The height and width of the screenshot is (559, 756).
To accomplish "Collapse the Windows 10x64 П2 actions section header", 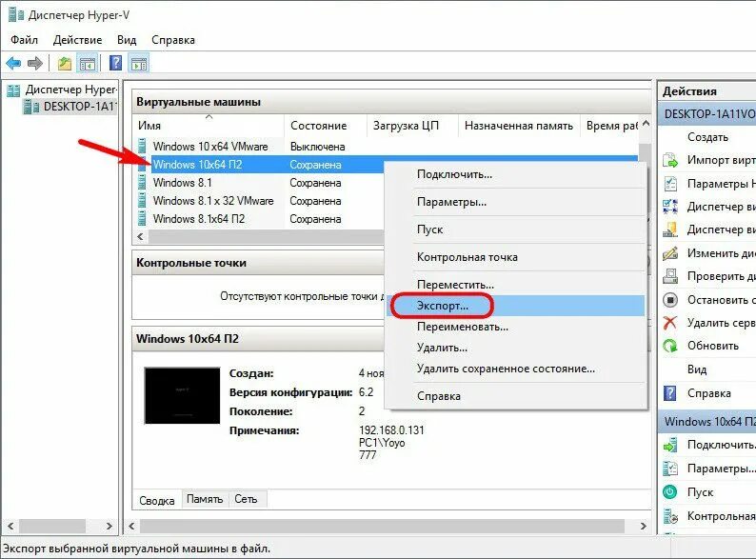I will [706, 422].
